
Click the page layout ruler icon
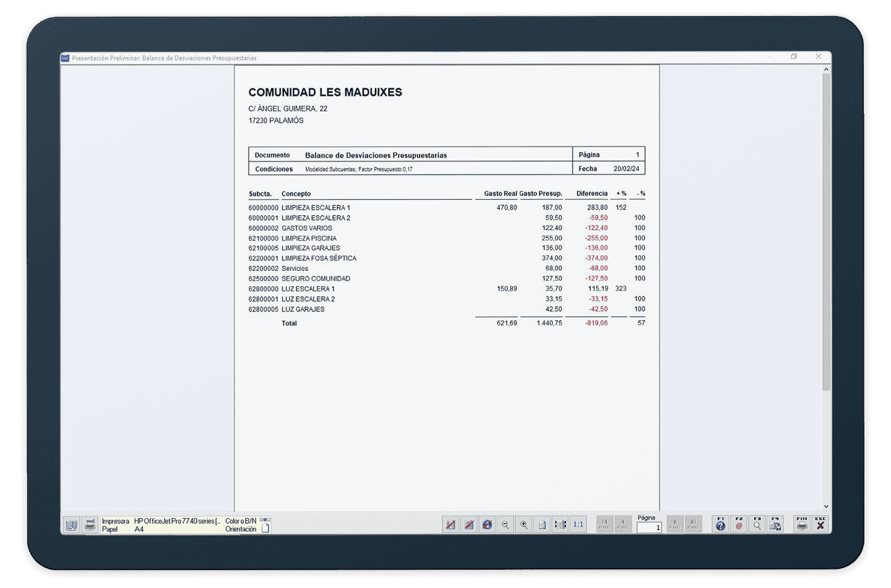pos(72,525)
